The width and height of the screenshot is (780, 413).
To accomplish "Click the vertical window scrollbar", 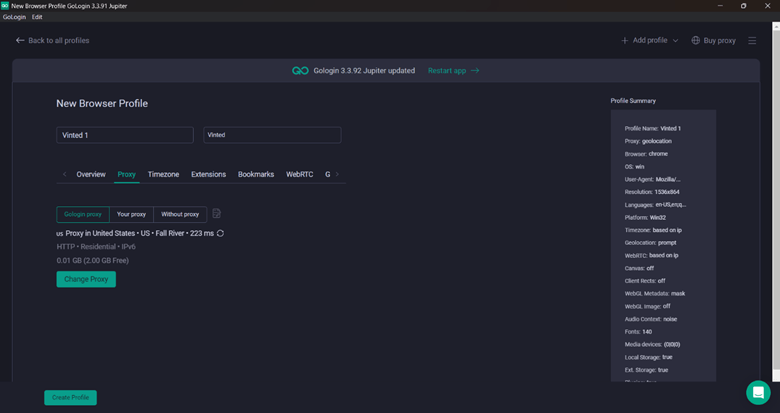I will 776,202.
